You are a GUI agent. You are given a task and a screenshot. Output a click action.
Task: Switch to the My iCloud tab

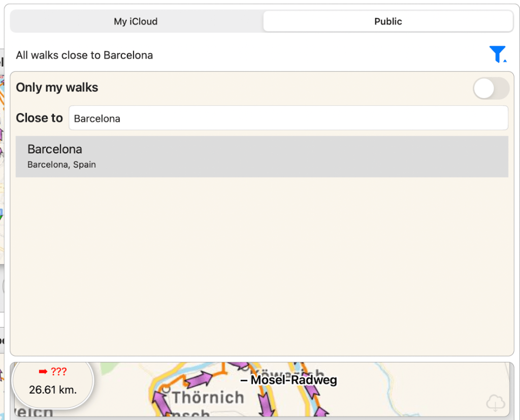136,21
